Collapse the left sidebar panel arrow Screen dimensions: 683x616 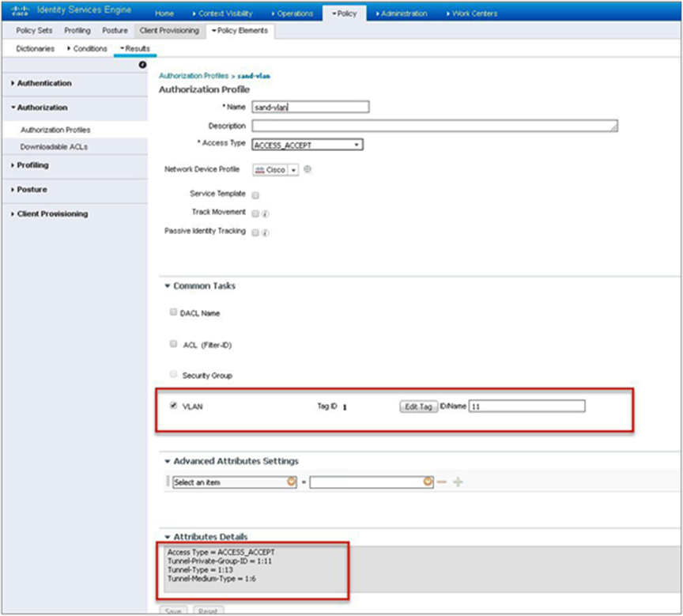[x=142, y=65]
